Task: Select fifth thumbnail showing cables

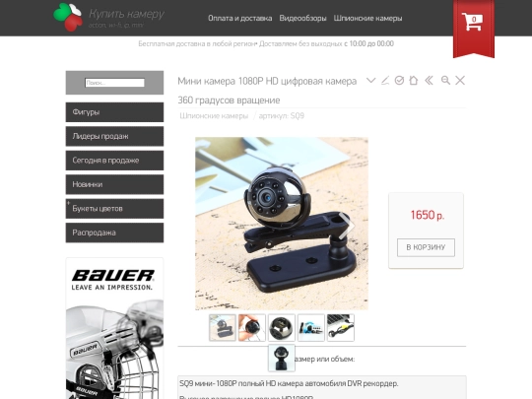Action: coord(341,328)
